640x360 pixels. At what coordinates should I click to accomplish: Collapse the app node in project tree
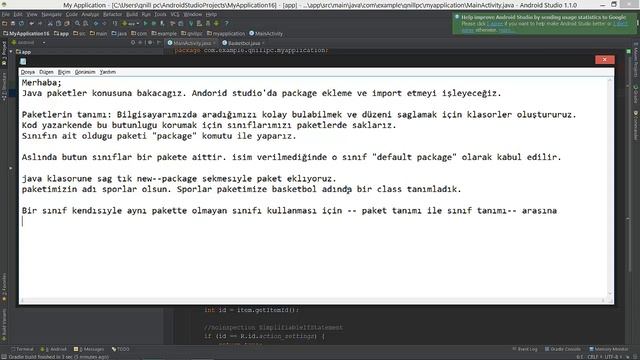pyautogui.click(x=11, y=52)
